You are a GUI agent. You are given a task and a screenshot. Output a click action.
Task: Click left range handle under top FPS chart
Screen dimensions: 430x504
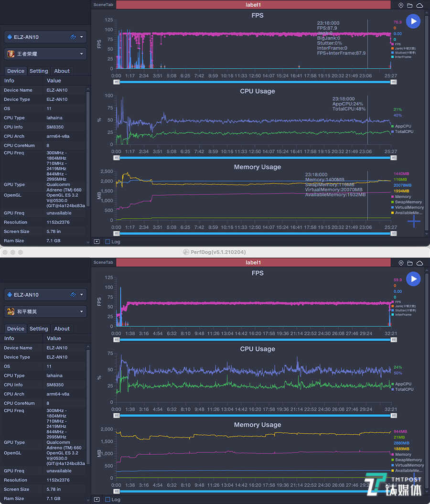coord(117,82)
